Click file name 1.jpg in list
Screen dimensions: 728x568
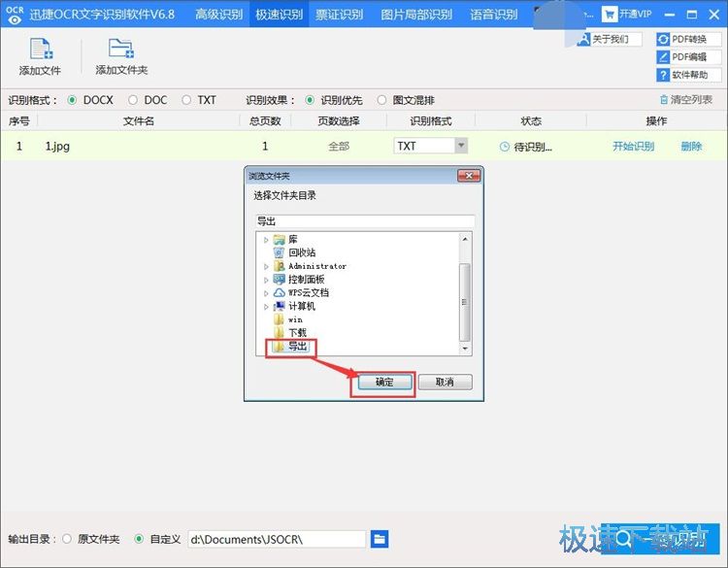[x=57, y=147]
